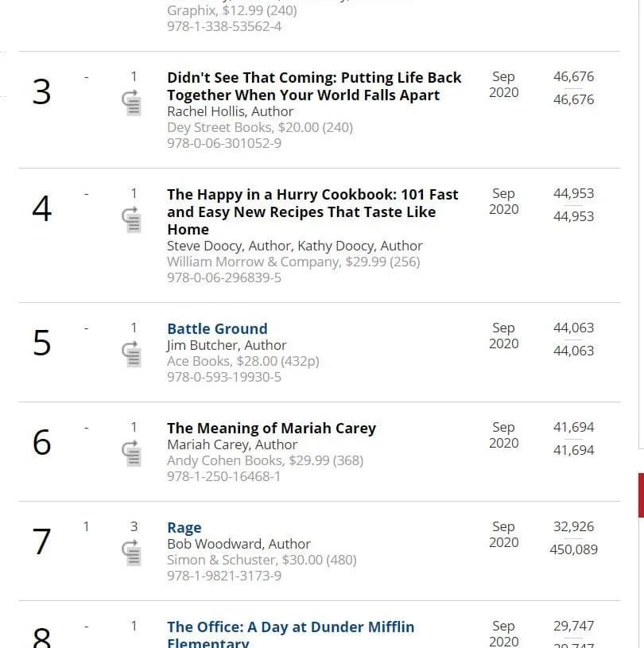Click the list icon beside Rage
This screenshot has width=644, height=648.
point(133,553)
